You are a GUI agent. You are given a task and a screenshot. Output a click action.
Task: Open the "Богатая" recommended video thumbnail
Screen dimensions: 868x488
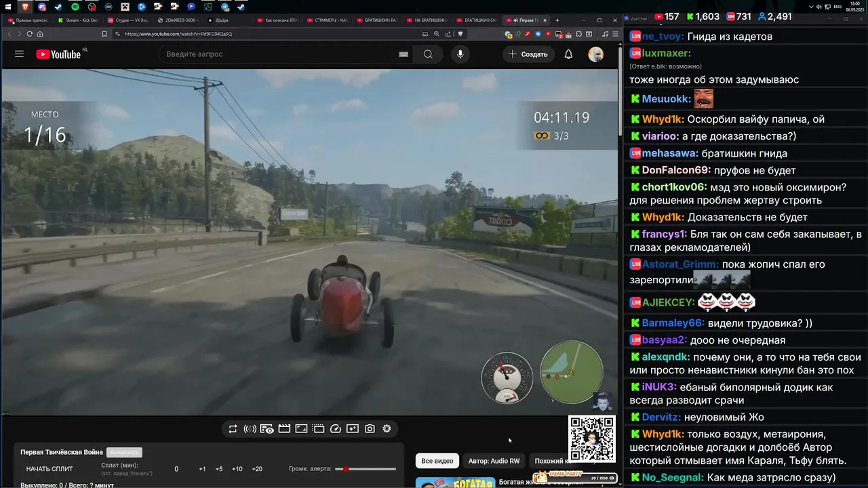(x=455, y=483)
